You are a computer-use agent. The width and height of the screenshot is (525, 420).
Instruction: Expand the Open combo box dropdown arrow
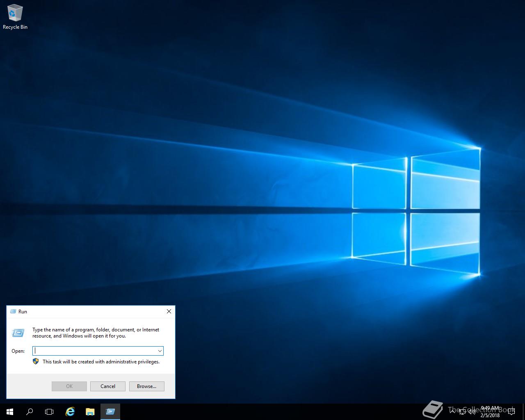coord(160,351)
